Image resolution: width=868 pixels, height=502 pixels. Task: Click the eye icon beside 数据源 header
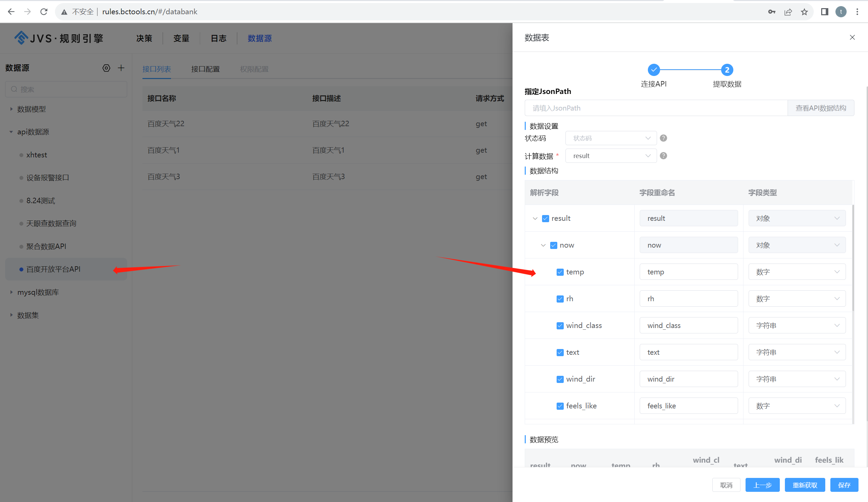(106, 68)
